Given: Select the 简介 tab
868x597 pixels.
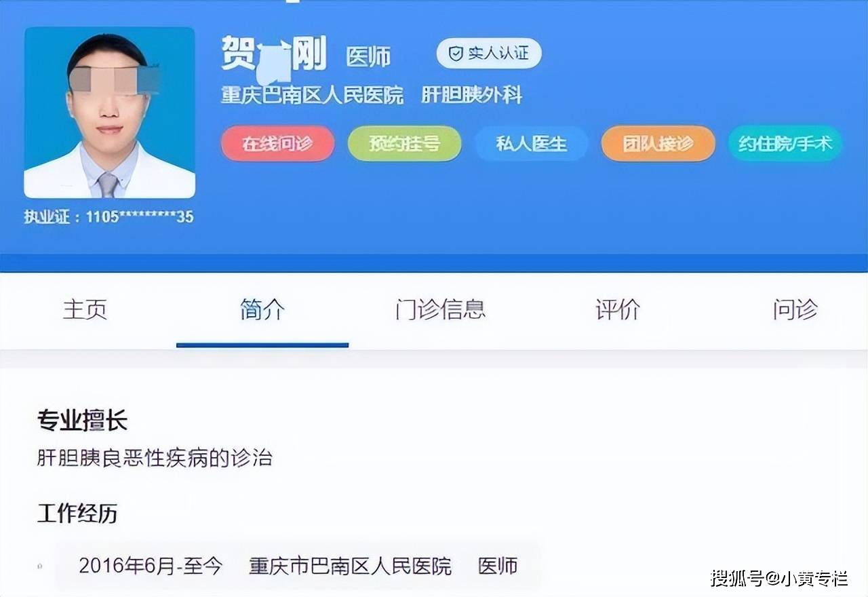Looking at the screenshot, I should pos(262,309).
